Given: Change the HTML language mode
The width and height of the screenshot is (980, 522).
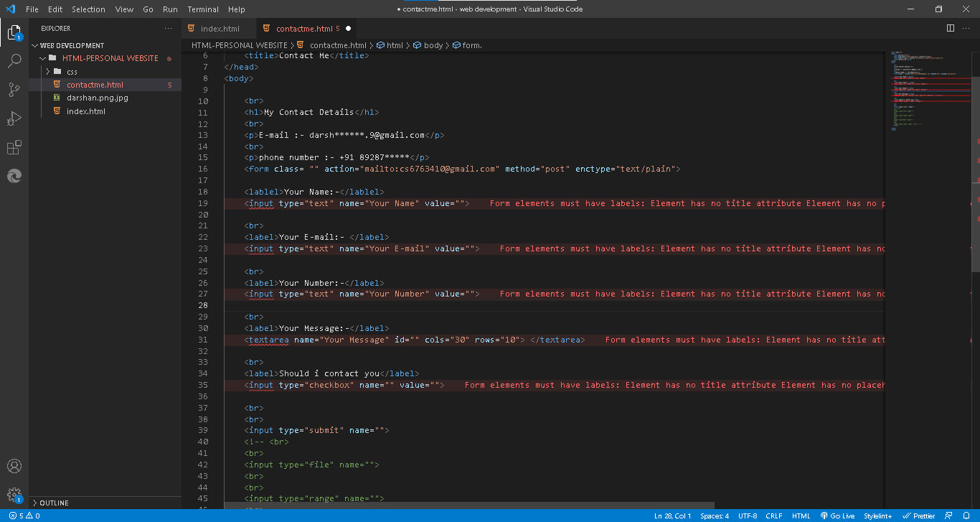Looking at the screenshot, I should coord(801,516).
